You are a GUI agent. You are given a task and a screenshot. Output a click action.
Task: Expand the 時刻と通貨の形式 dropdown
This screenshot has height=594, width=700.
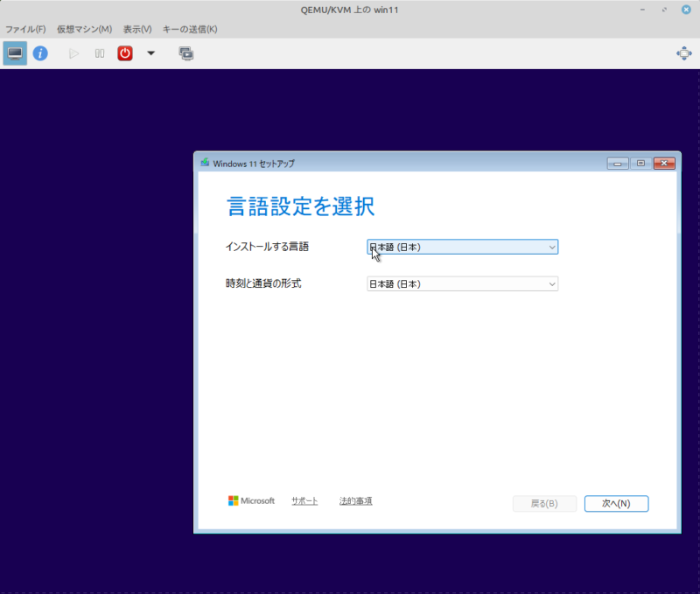click(x=462, y=283)
